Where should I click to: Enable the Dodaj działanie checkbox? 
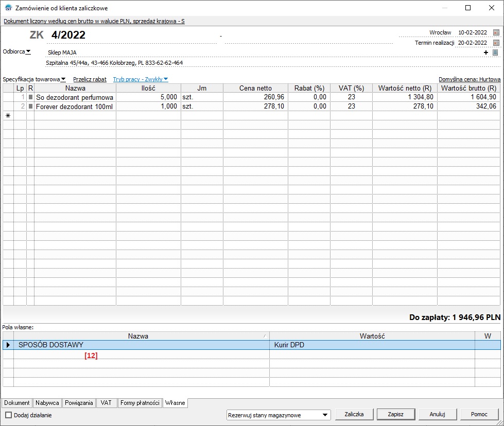[x=8, y=415]
